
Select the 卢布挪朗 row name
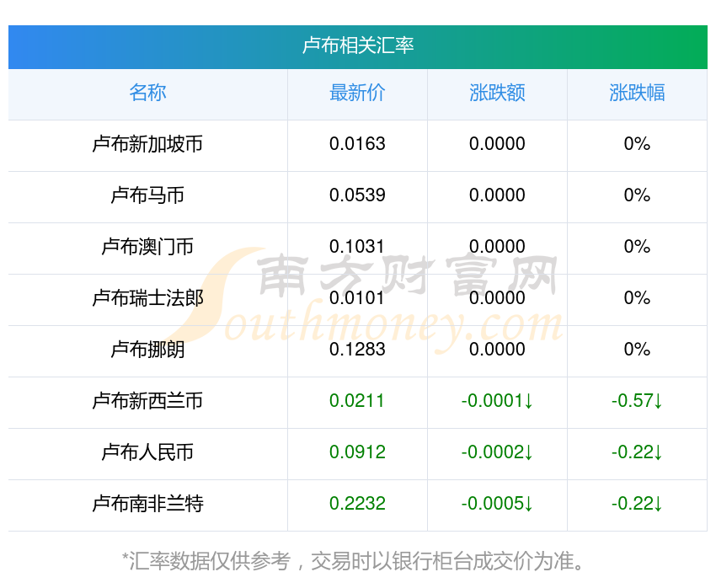[x=147, y=350]
